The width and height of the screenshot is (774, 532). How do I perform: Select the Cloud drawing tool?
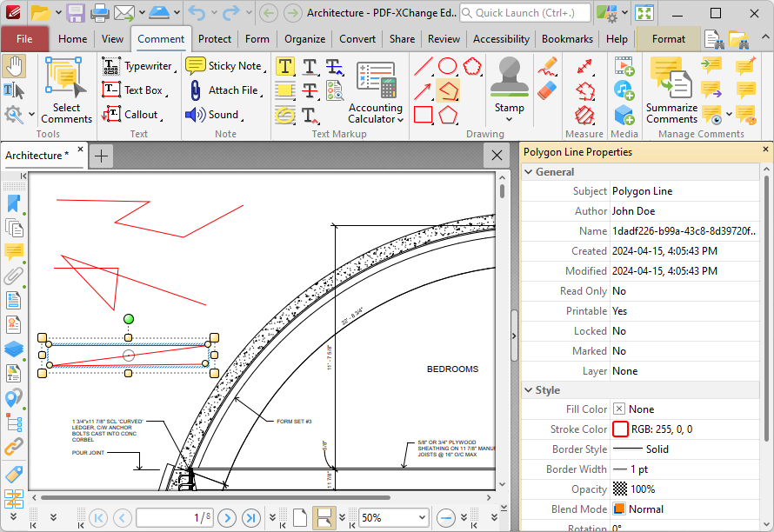pos(472,66)
